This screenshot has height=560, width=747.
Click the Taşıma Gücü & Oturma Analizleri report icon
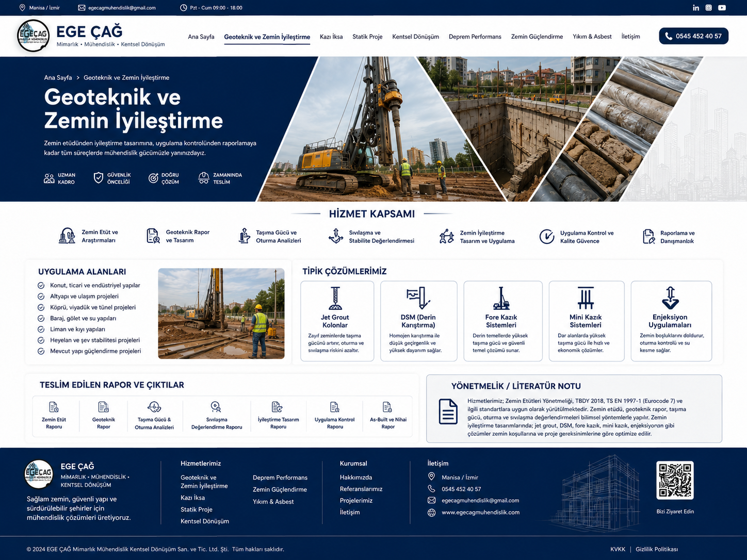[x=154, y=407]
